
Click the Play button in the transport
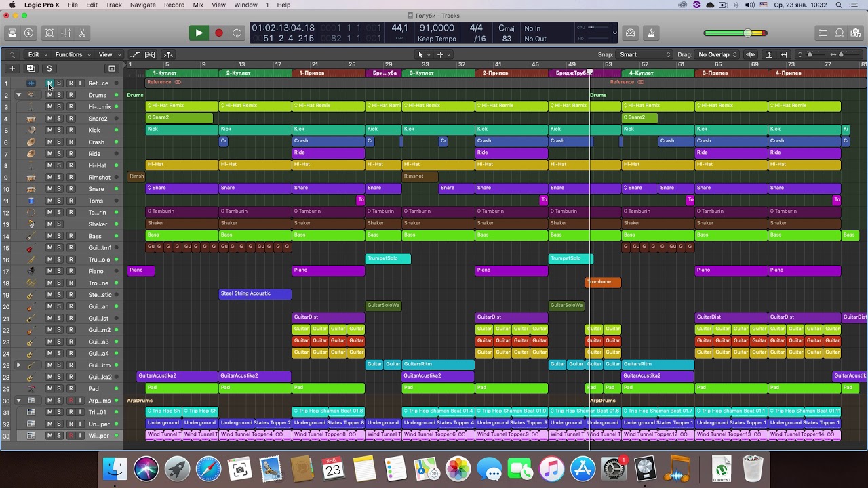coord(199,33)
